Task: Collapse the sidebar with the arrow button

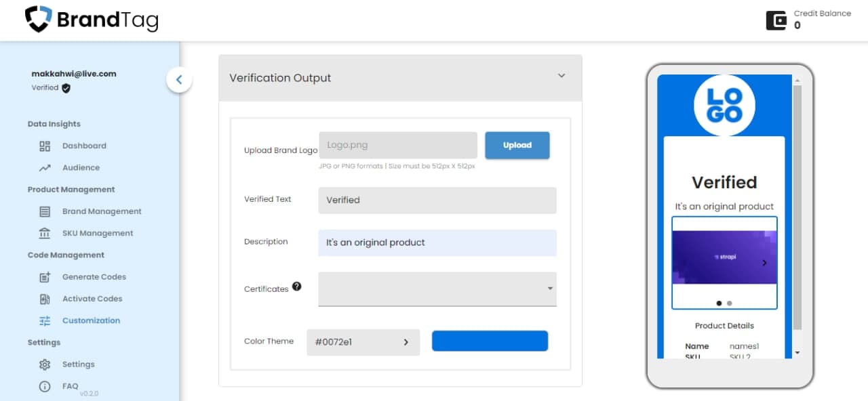Action: point(179,79)
